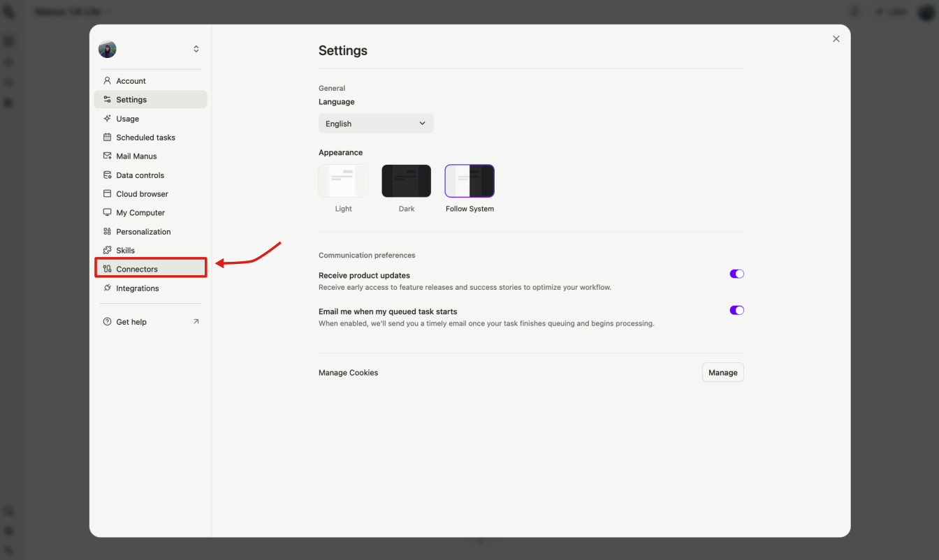Disable the Receive product updates toggle
This screenshot has height=560, width=939.
coord(736,274)
